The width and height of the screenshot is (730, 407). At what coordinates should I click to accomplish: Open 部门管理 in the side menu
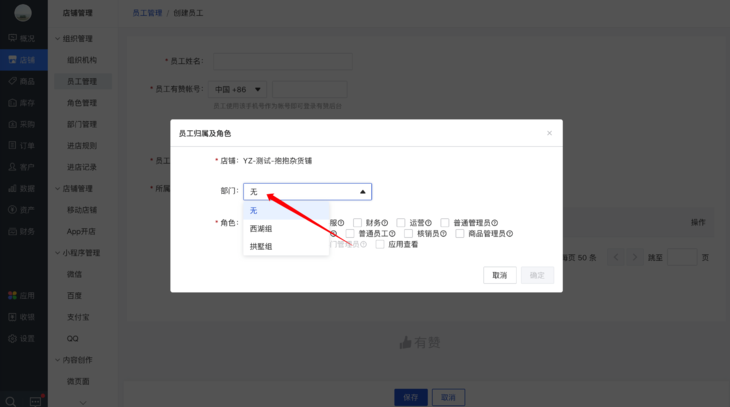coord(82,124)
